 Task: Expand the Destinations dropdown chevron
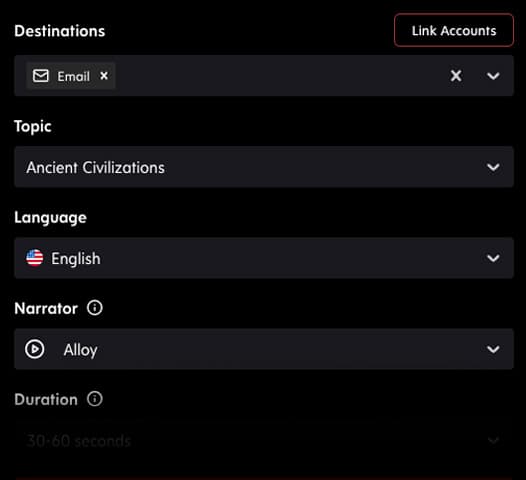pos(493,76)
